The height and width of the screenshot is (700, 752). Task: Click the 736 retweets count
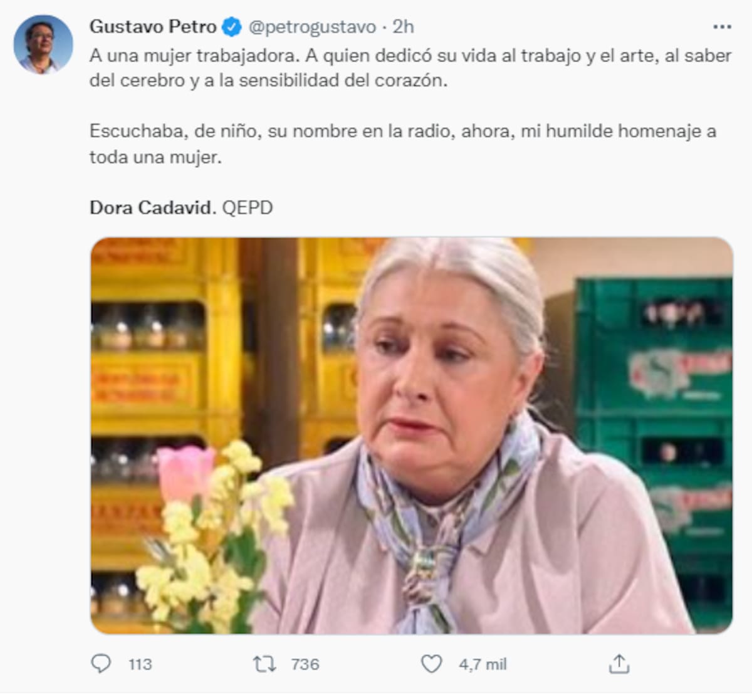[x=305, y=664]
